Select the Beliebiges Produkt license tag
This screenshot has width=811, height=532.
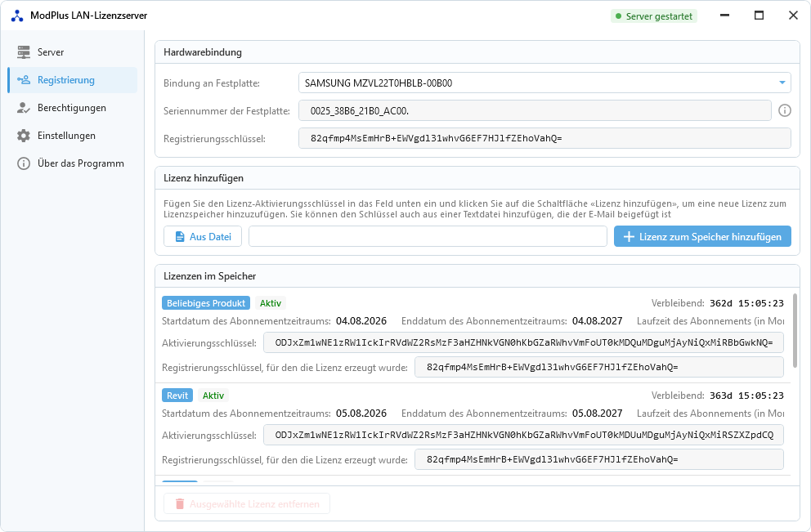tap(206, 303)
